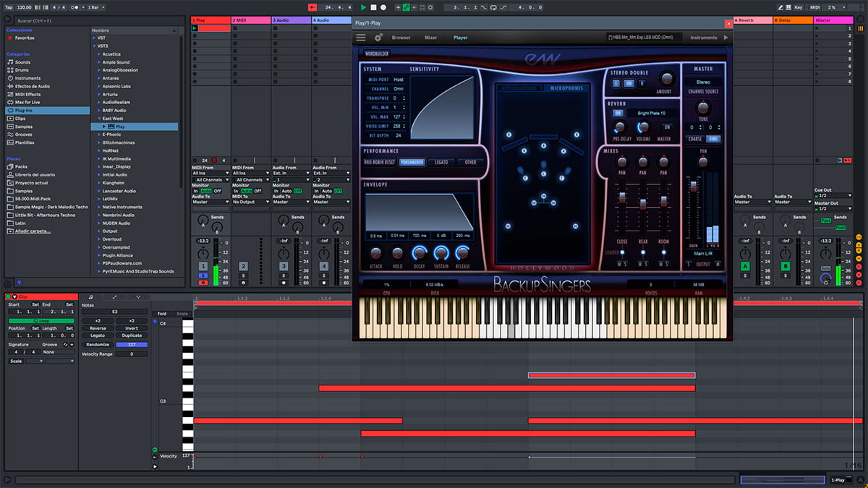The width and height of the screenshot is (868, 488).
Task: Open the Instruments panel in Play plugin
Action: 704,38
